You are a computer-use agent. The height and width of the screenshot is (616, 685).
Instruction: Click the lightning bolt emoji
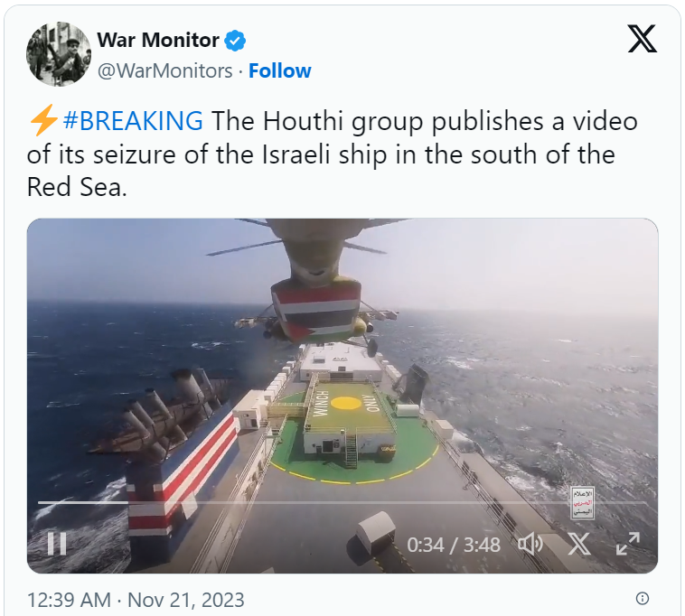(43, 120)
